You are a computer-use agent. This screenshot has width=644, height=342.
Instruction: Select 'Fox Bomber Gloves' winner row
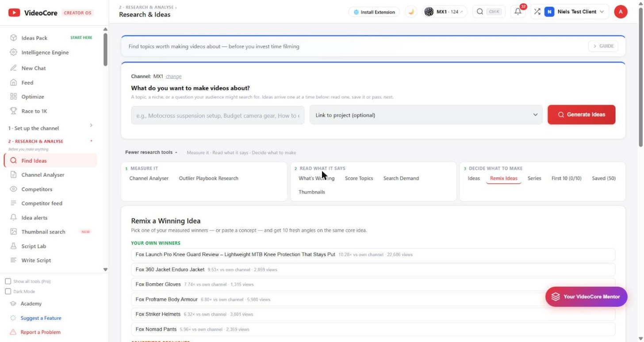(x=373, y=284)
